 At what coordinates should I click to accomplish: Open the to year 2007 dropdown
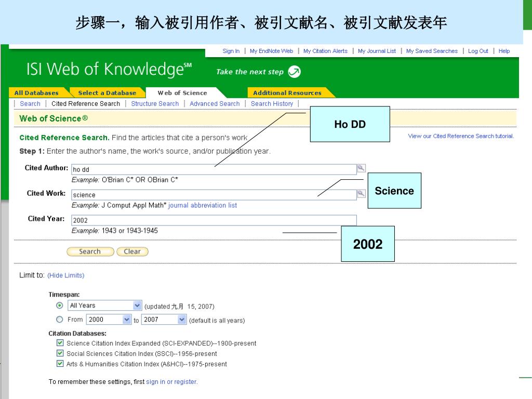click(x=164, y=320)
